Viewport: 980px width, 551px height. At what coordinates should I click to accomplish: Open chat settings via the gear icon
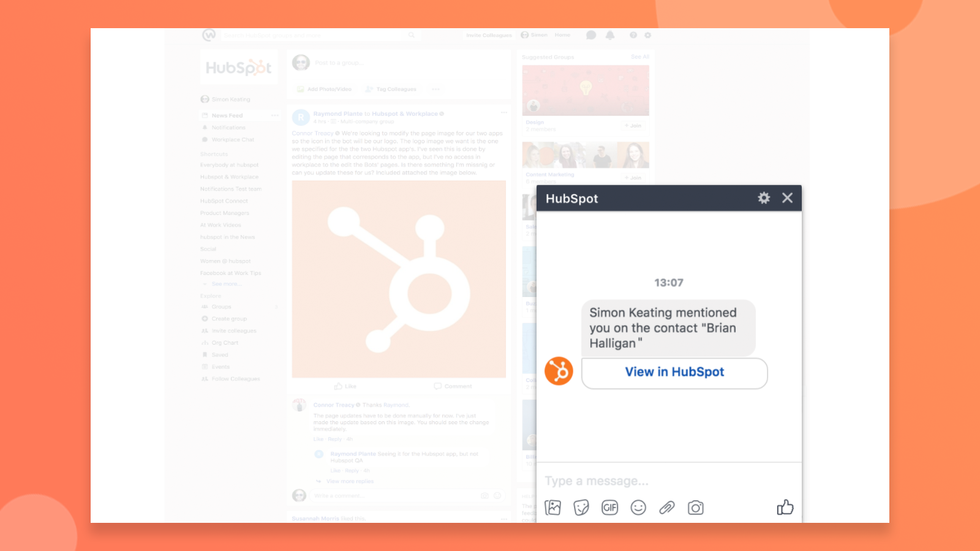tap(763, 198)
